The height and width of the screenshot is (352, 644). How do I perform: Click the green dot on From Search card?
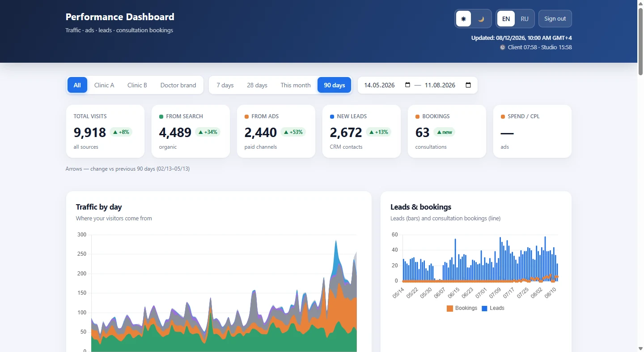(161, 116)
